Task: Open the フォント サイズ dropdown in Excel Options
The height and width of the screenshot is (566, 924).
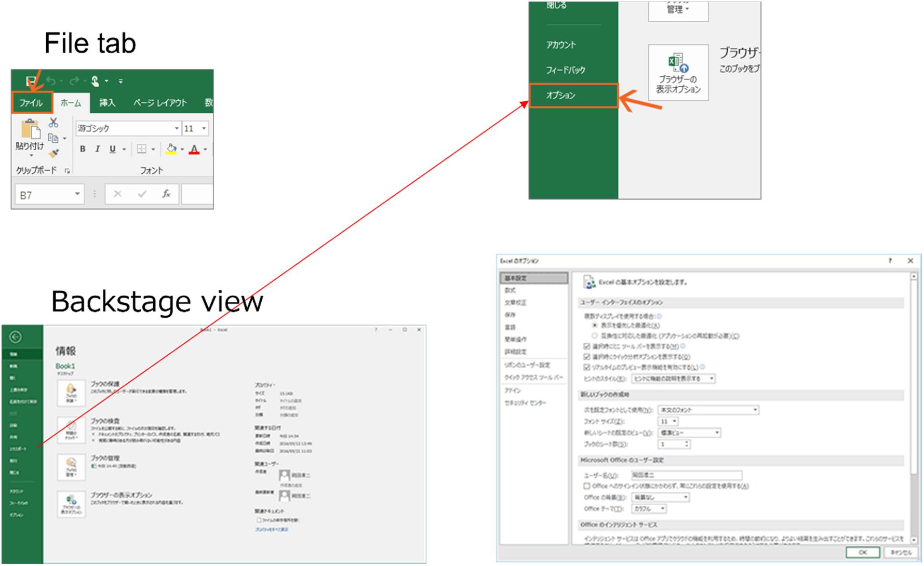Action: (668, 421)
